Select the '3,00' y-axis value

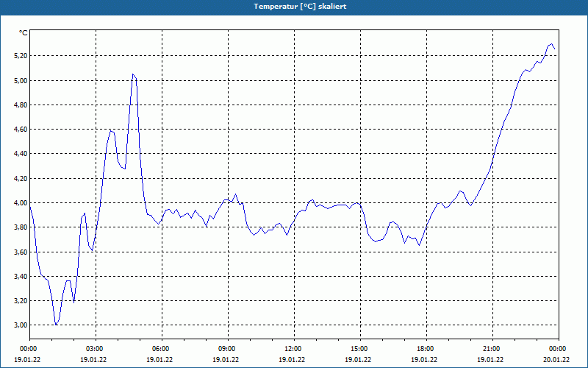pos(21,325)
